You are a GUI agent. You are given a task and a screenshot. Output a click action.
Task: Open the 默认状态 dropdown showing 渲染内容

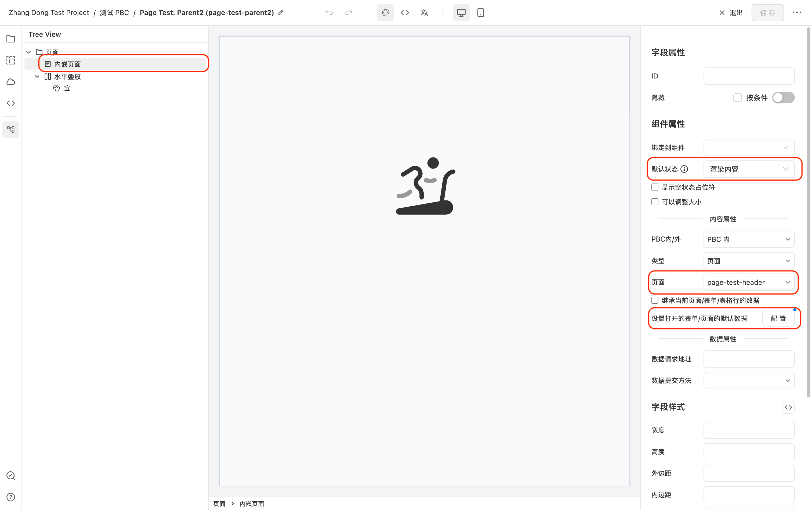point(749,169)
